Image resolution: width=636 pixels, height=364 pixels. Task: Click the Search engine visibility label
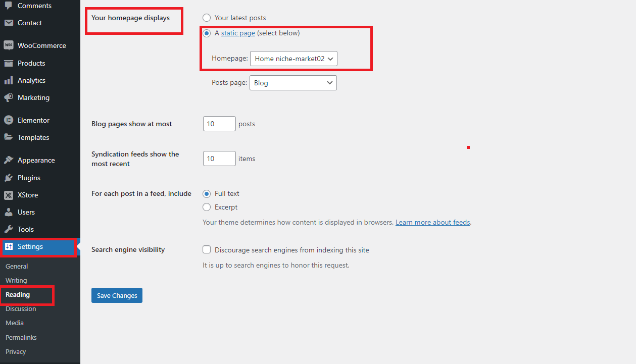click(x=128, y=249)
